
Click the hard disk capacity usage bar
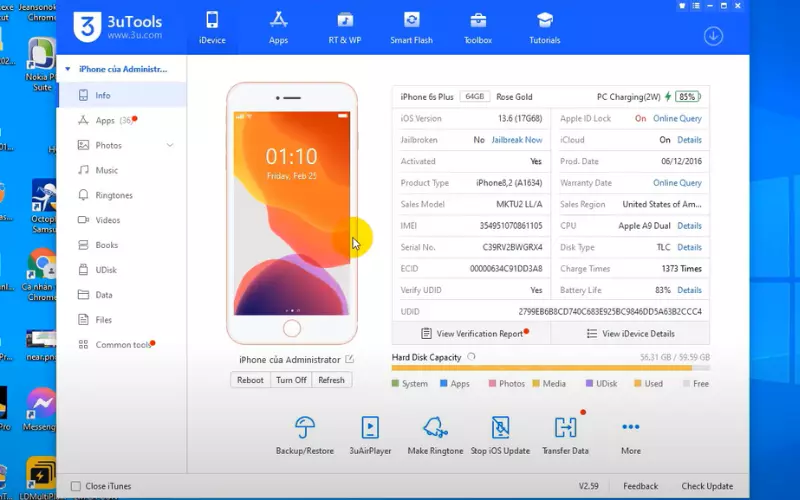coord(551,368)
